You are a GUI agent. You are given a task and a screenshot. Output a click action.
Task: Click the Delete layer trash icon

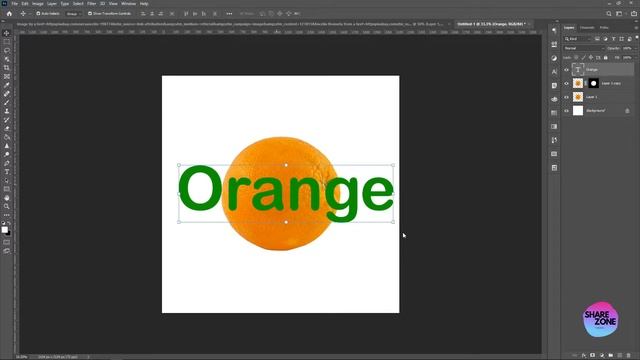click(629, 356)
